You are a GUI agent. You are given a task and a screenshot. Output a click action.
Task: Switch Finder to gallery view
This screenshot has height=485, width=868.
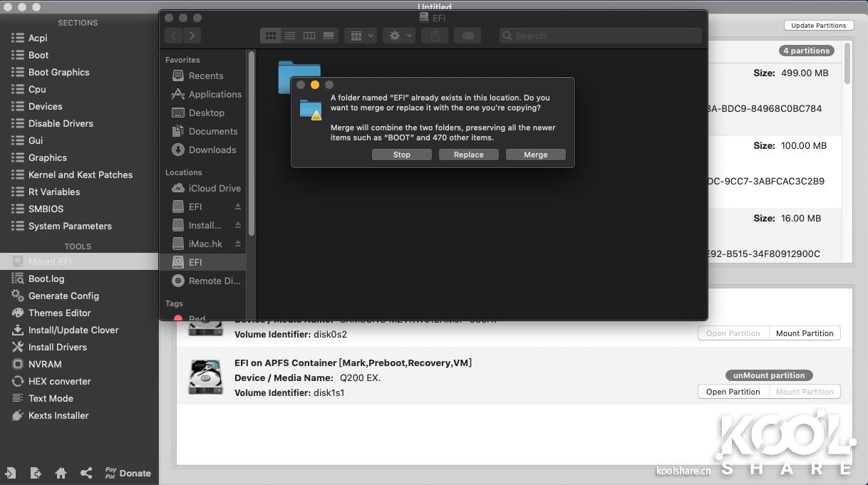click(329, 36)
